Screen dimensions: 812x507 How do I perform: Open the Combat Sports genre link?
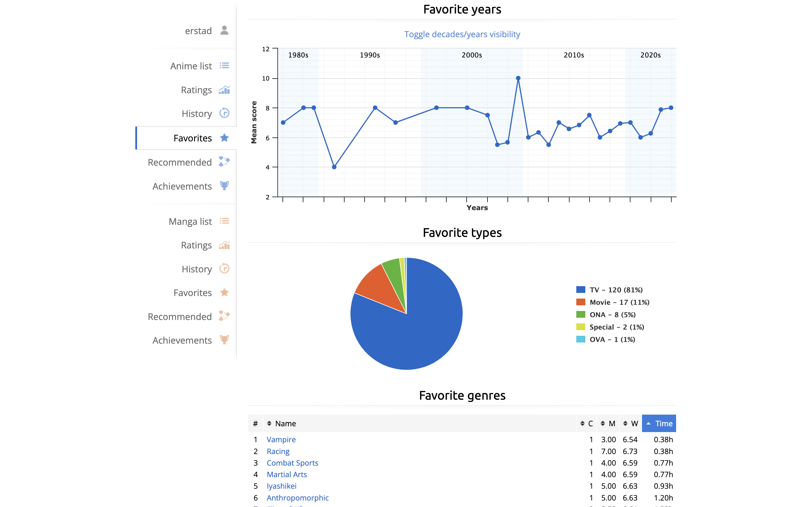pyautogui.click(x=292, y=463)
